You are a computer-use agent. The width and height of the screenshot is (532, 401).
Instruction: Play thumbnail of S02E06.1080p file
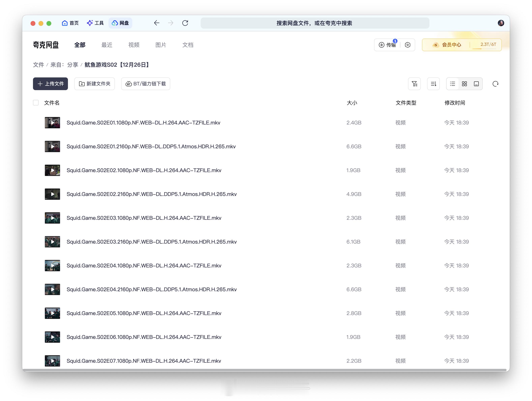[52, 337]
